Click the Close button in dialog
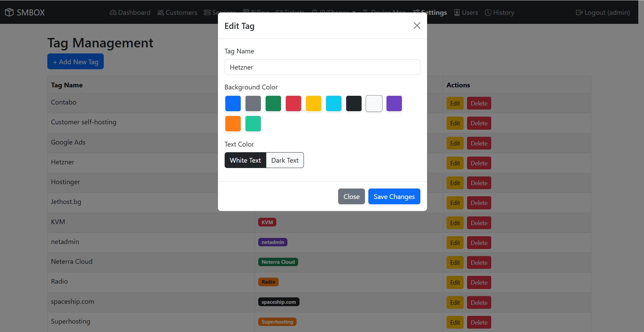 352,197
